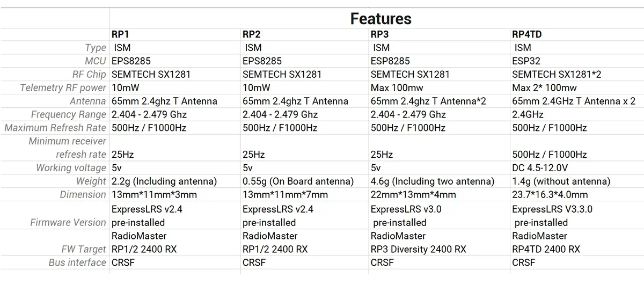The image size is (644, 285).
Task: Click the Firmware Version row label
Action: point(68,222)
